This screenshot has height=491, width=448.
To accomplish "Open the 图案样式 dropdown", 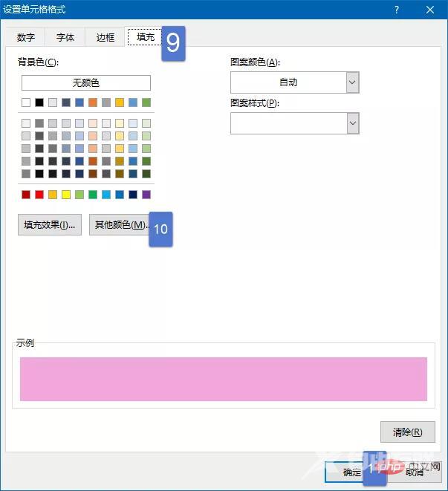I will (x=352, y=123).
